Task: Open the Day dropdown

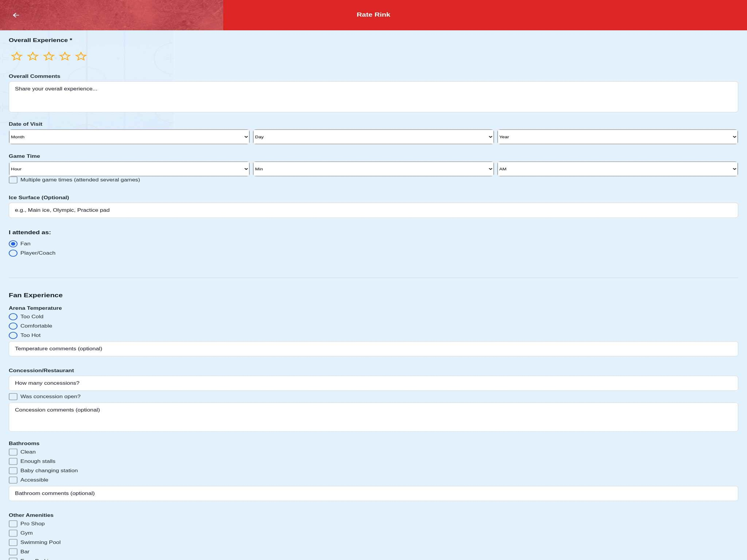Action: (x=373, y=137)
